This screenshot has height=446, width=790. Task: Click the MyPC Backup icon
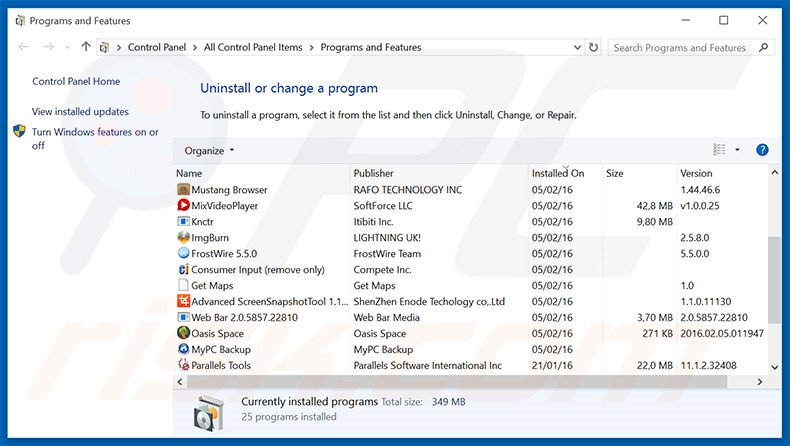pos(183,349)
